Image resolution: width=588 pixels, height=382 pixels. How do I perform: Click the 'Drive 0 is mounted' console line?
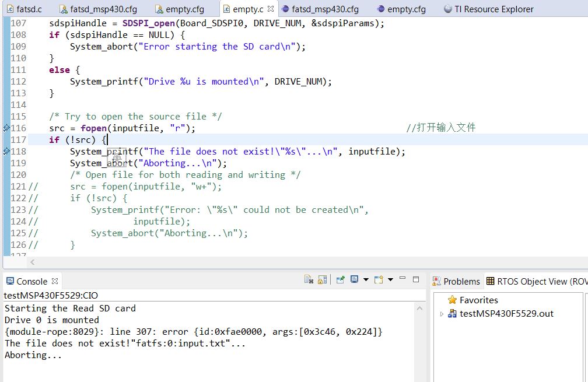pos(52,320)
